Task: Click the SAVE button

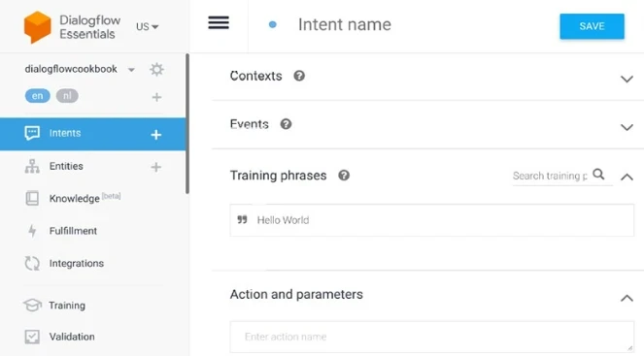Action: tap(592, 26)
